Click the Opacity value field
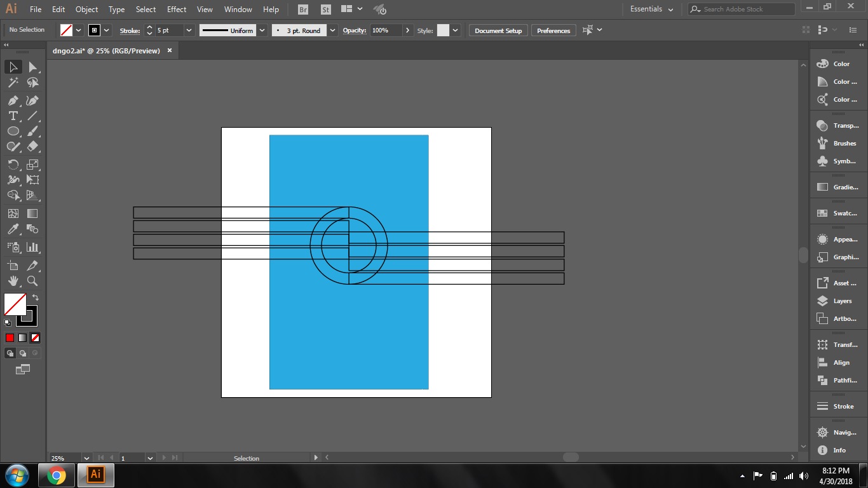 (386, 30)
